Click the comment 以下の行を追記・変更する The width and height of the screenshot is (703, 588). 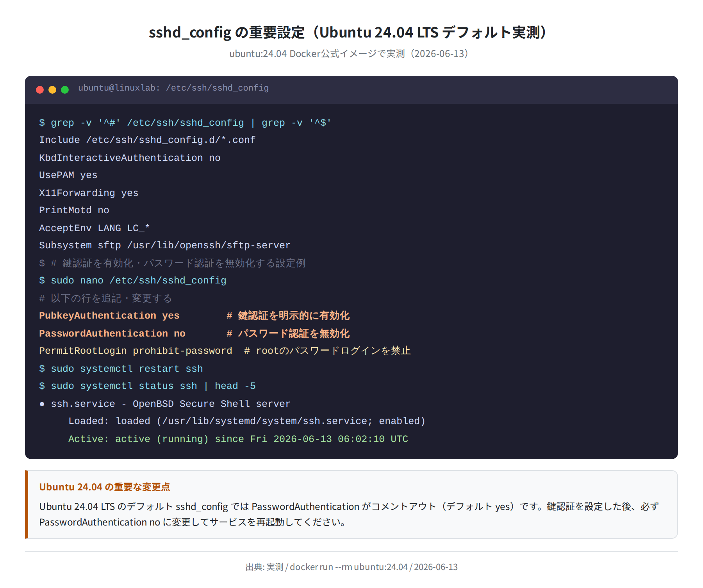click(x=105, y=298)
